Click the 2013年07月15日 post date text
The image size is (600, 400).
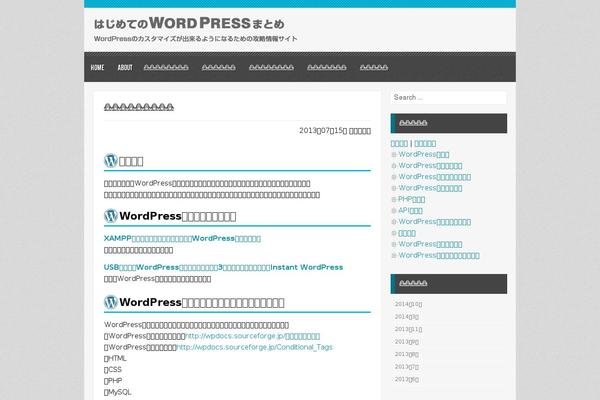323,131
